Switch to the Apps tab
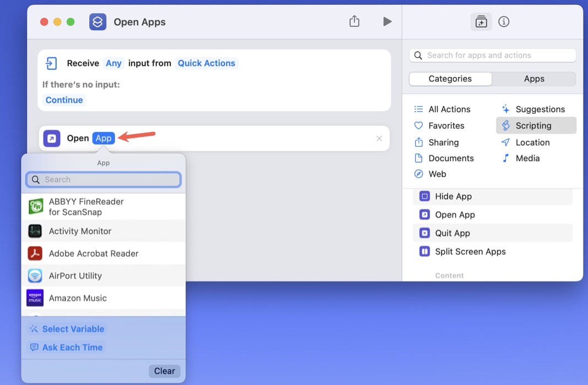588x385 pixels. point(533,79)
